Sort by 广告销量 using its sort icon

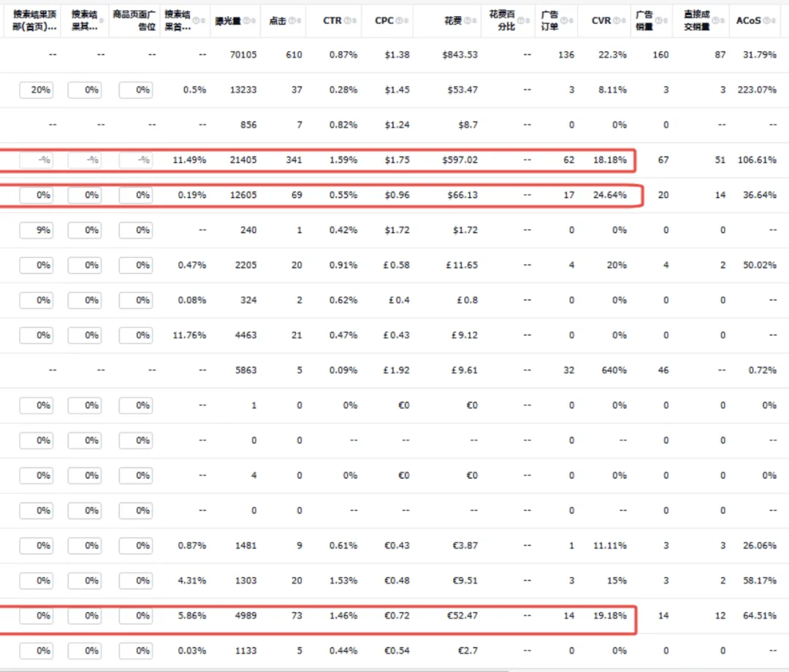666,20
